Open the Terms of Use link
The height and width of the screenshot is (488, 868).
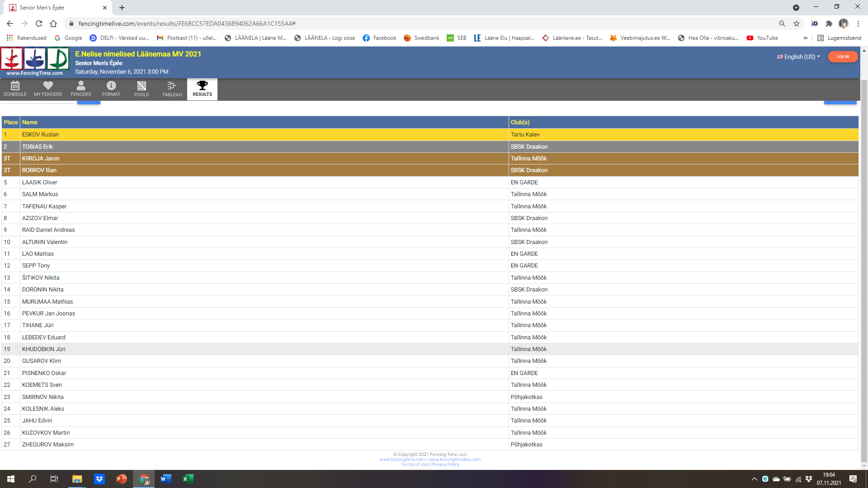(x=414, y=465)
